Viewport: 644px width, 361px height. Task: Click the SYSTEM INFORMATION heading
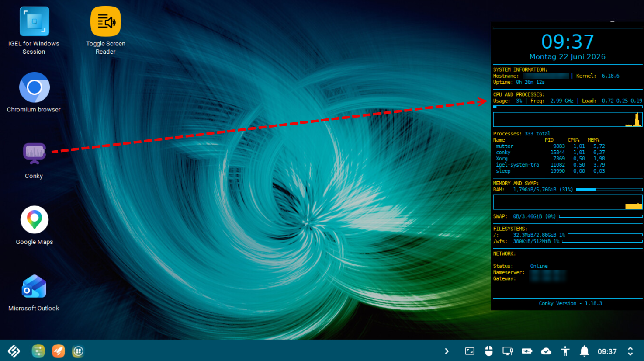520,70
